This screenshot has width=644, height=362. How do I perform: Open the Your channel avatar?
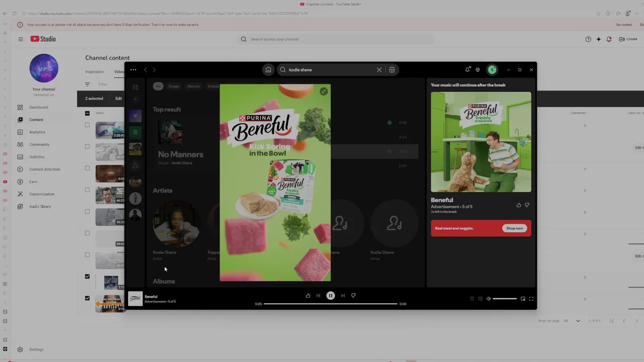(44, 68)
